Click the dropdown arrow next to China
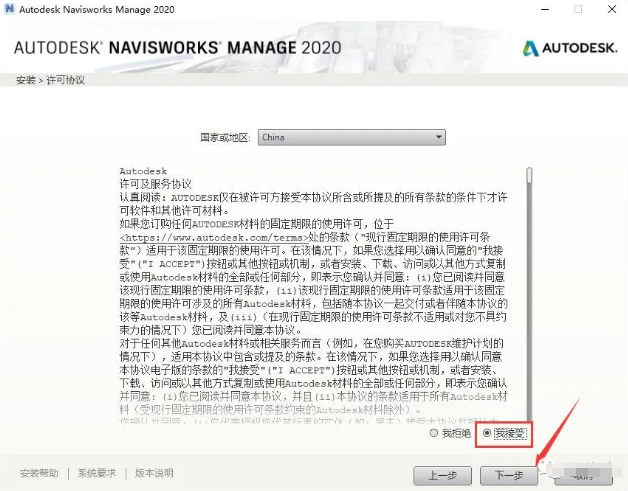The height and width of the screenshot is (491, 628). [x=439, y=137]
